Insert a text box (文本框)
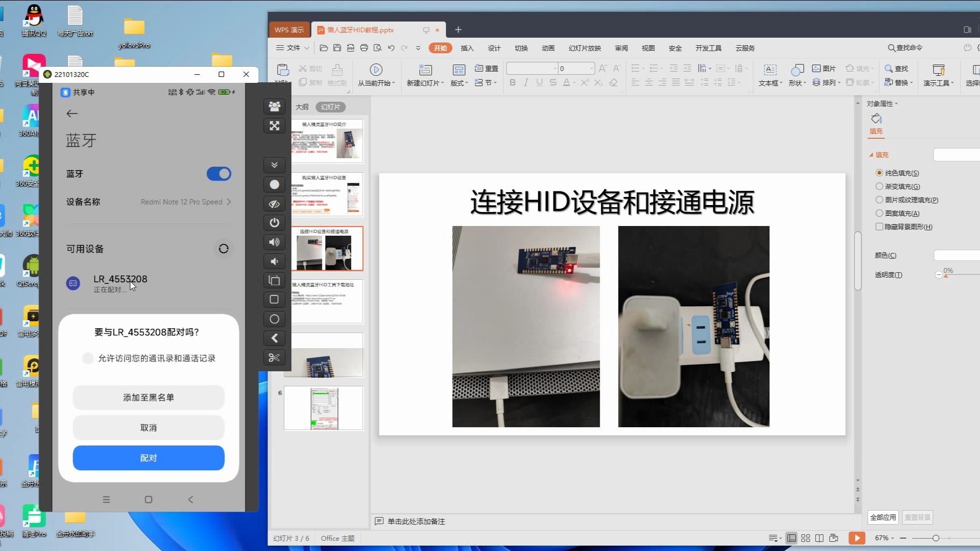The image size is (980, 551). tap(771, 75)
